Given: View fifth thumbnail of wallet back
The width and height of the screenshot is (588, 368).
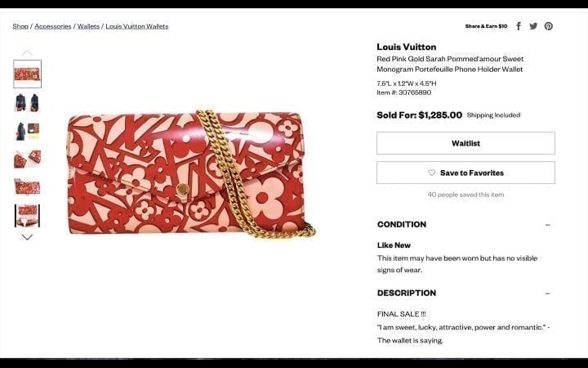Looking at the screenshot, I should point(28,186).
